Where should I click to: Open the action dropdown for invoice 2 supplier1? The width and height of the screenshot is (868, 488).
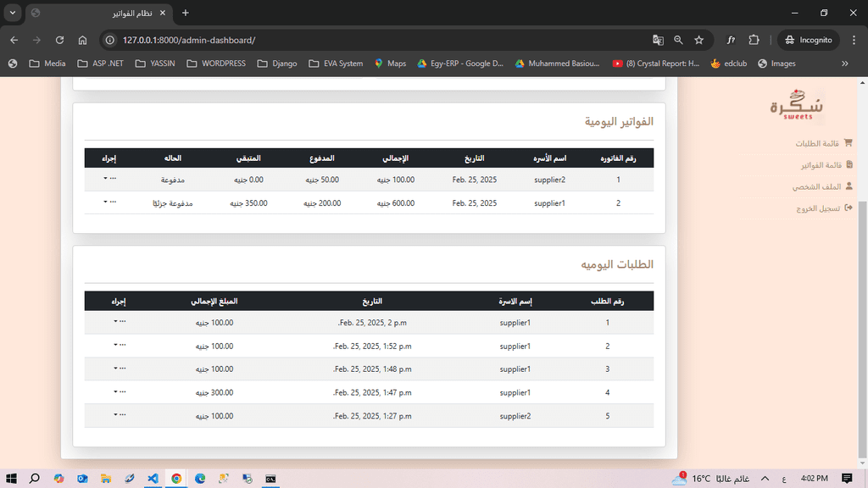point(109,202)
